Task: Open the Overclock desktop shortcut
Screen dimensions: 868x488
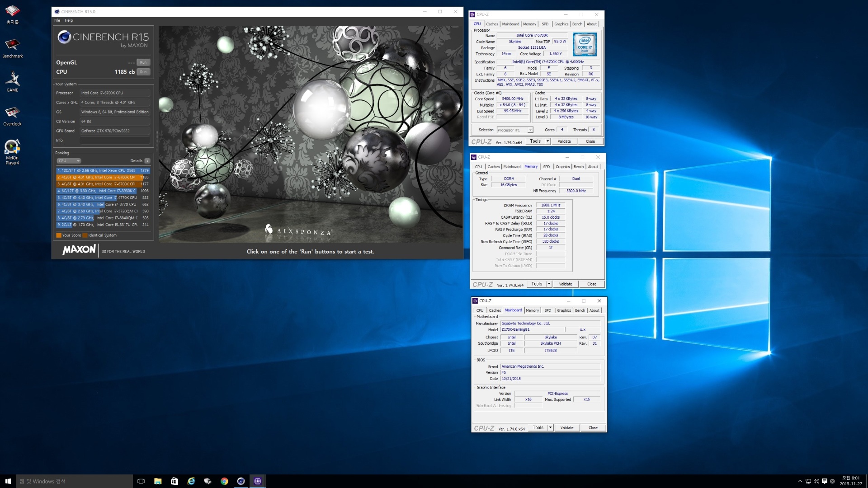Action: [x=12, y=116]
